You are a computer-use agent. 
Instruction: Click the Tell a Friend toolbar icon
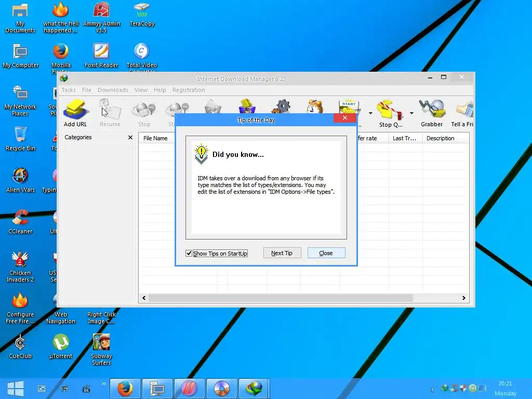click(462, 113)
